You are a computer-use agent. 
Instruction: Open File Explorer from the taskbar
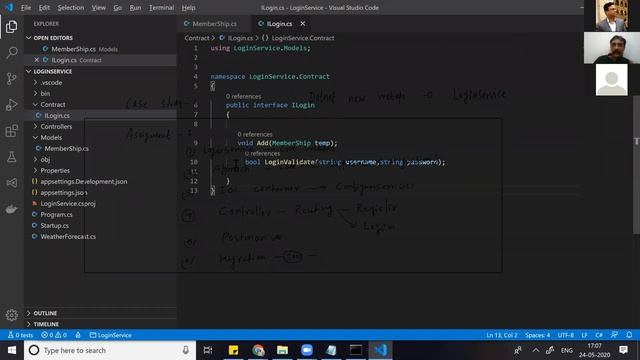[282, 350]
